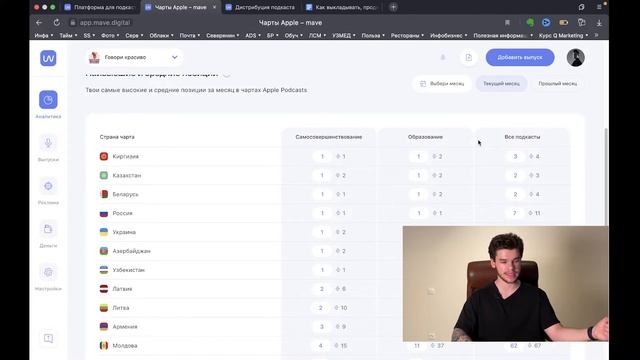640x360 pixels.
Task: Open the Аналитика section icon
Action: (x=48, y=100)
